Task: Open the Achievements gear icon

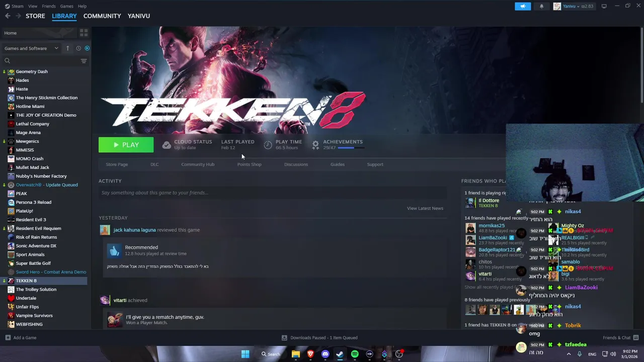Action: (315, 145)
